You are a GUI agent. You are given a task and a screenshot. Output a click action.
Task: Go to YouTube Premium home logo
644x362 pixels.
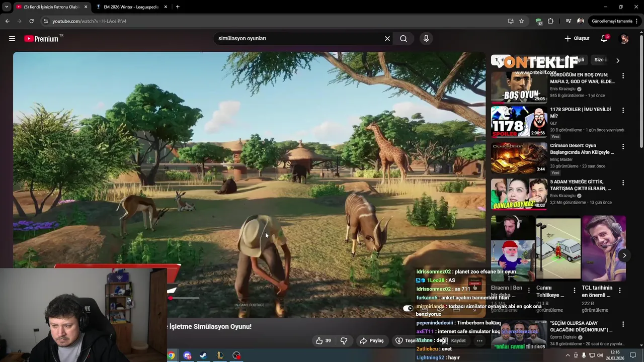click(x=41, y=39)
